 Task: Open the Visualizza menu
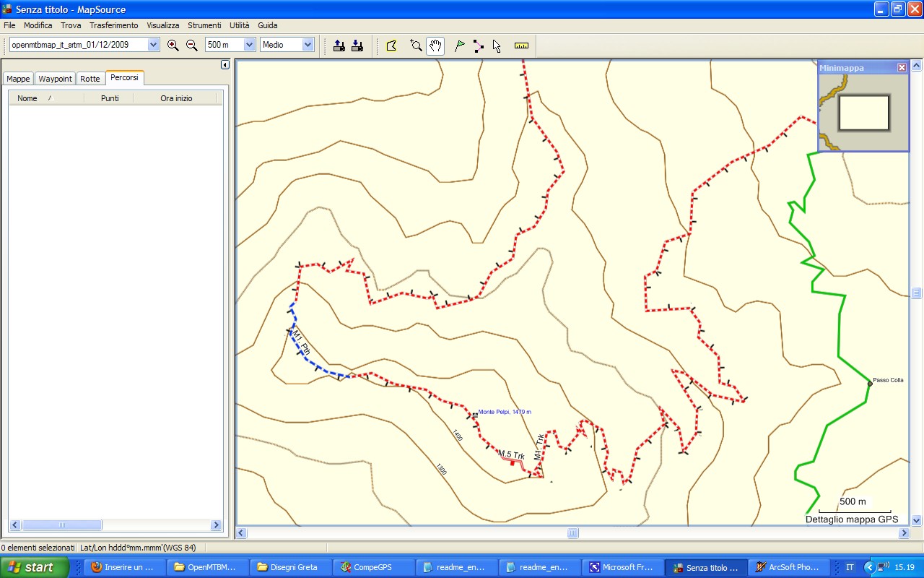[162, 25]
